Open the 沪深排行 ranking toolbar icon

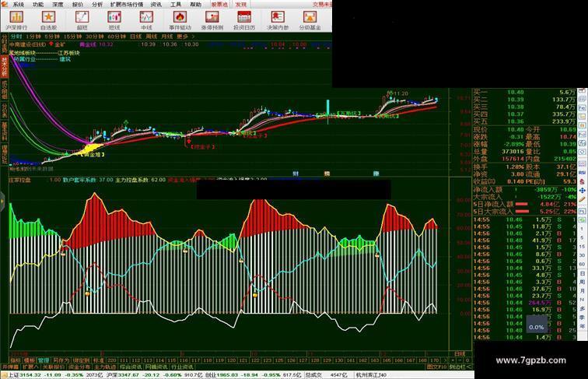tap(16, 17)
